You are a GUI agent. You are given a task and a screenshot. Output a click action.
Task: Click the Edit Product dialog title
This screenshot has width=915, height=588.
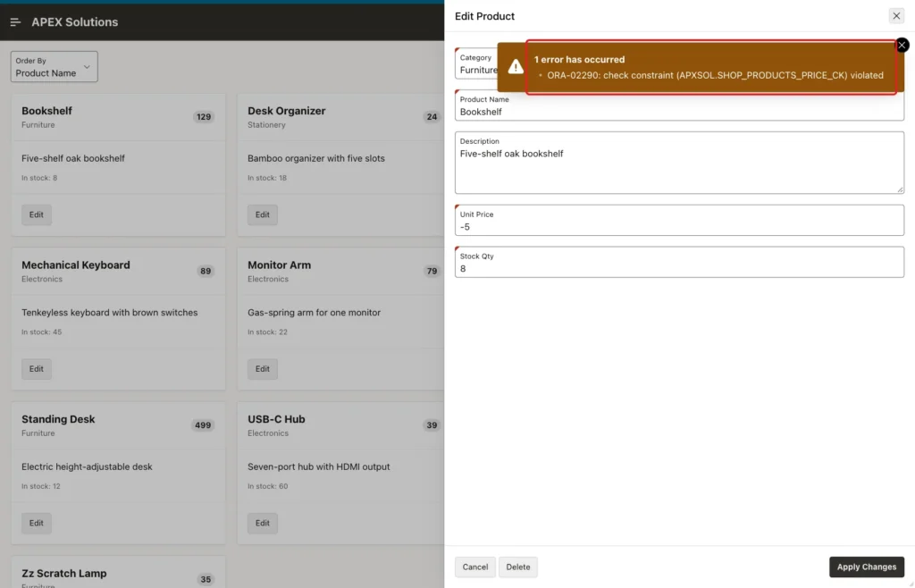pos(484,16)
